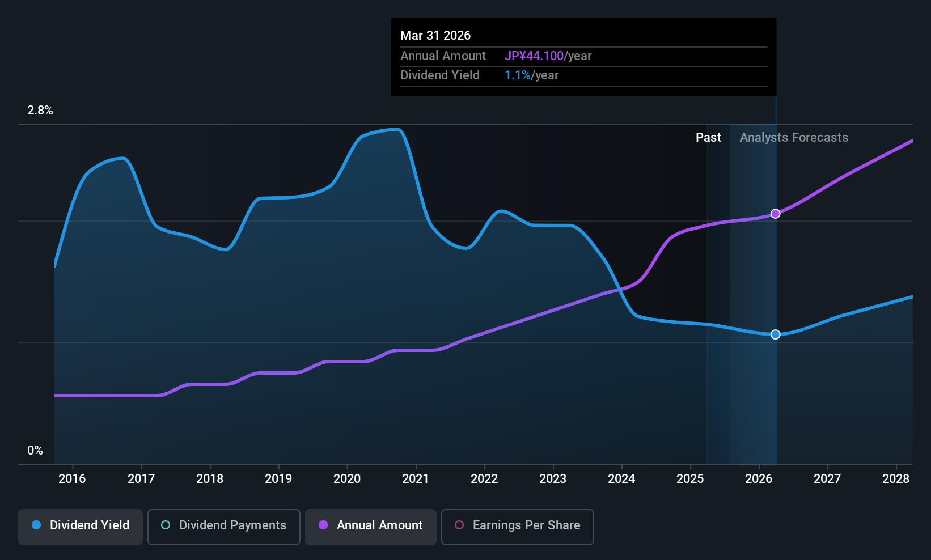Show the Earnings Per Share series
931x560 pixels.
coord(517,527)
